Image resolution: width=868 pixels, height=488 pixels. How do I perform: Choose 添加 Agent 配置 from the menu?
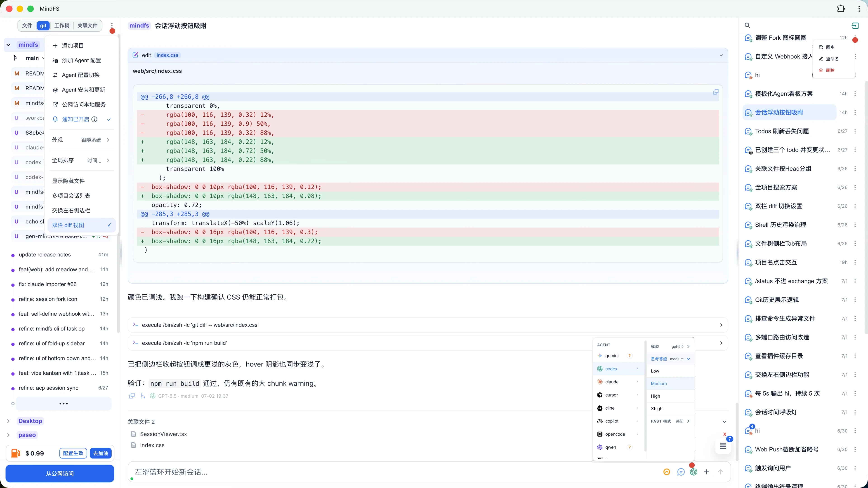click(x=81, y=60)
